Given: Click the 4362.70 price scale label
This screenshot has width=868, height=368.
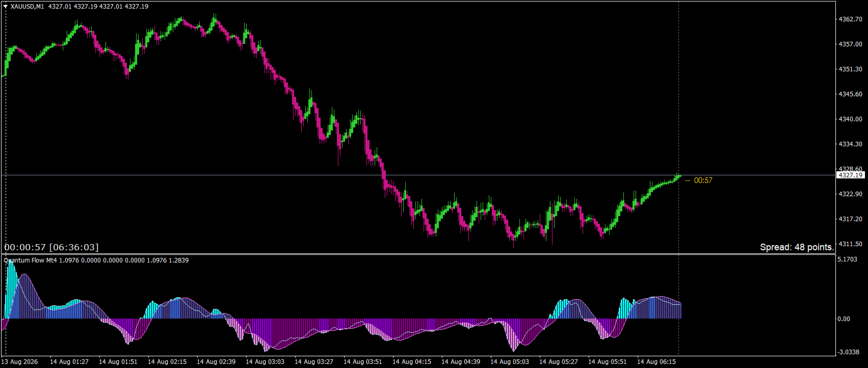Looking at the screenshot, I should (850, 19).
